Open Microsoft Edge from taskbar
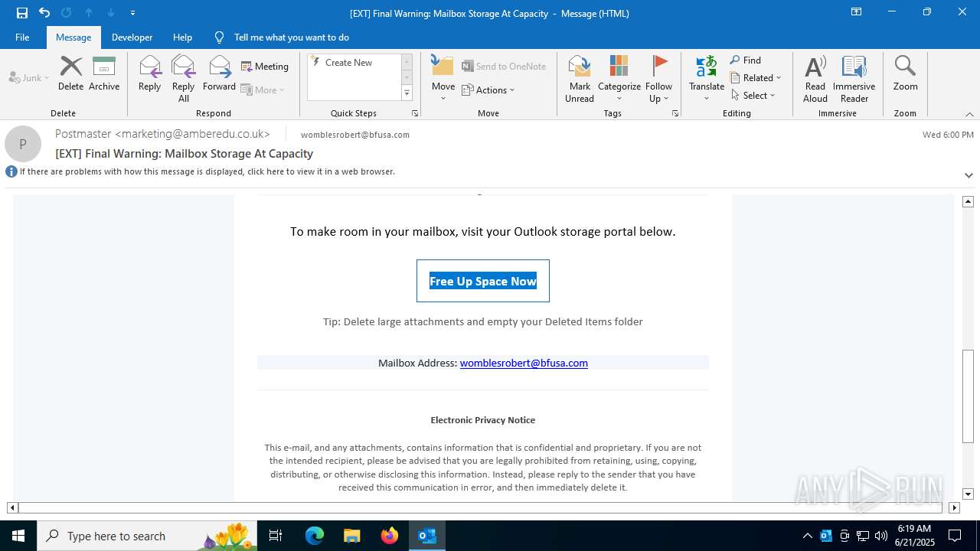Image resolution: width=980 pixels, height=551 pixels. (315, 536)
